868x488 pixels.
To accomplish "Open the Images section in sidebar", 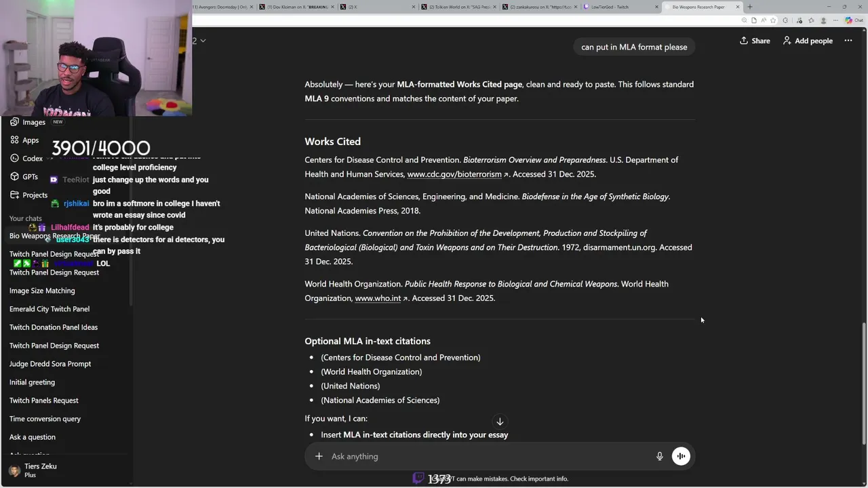I will [x=34, y=122].
